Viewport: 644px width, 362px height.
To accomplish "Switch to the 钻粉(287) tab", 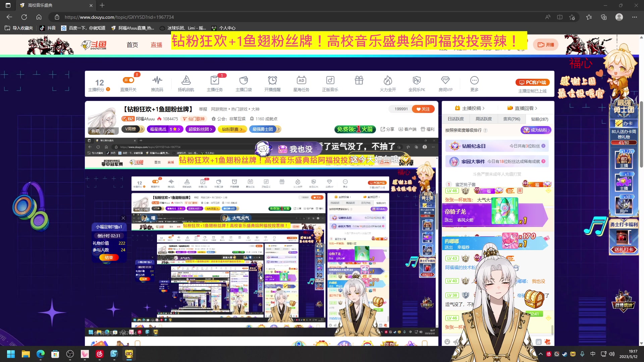I will pos(539,119).
